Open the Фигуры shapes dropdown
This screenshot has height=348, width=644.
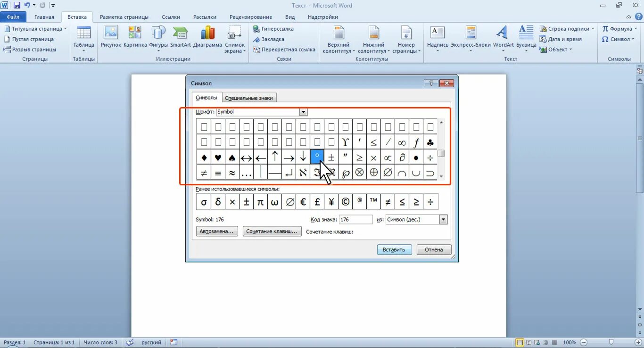point(158,39)
